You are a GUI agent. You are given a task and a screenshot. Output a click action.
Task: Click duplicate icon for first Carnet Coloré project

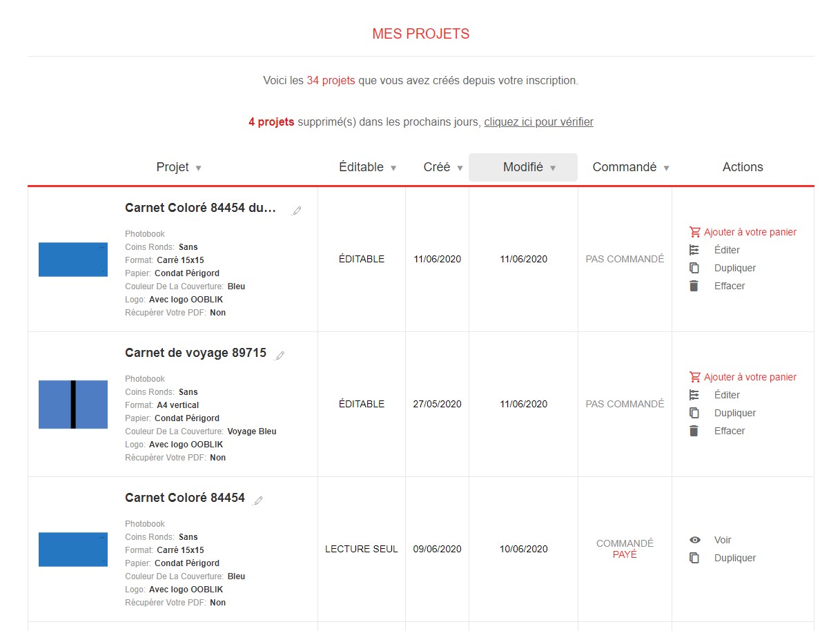pos(694,268)
